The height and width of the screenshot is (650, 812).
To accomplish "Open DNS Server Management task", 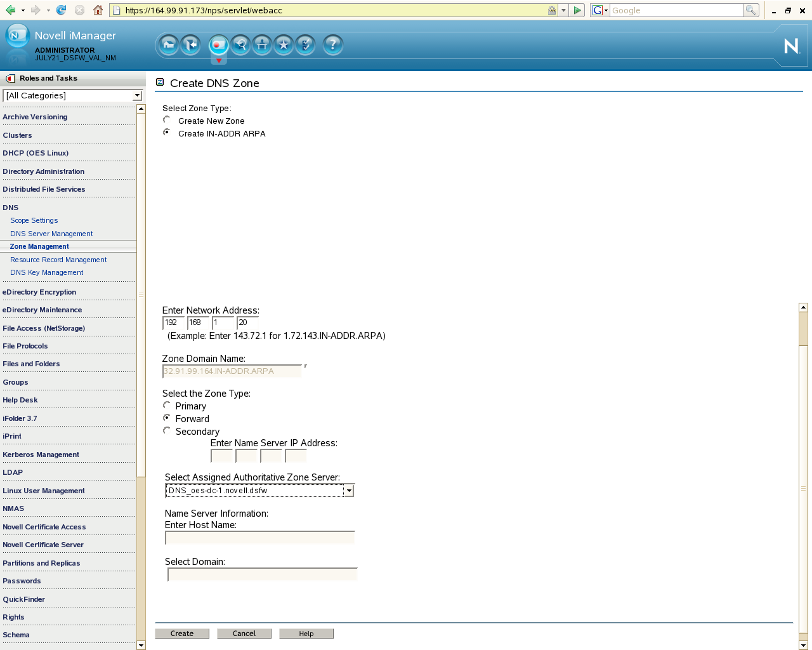I will point(51,234).
